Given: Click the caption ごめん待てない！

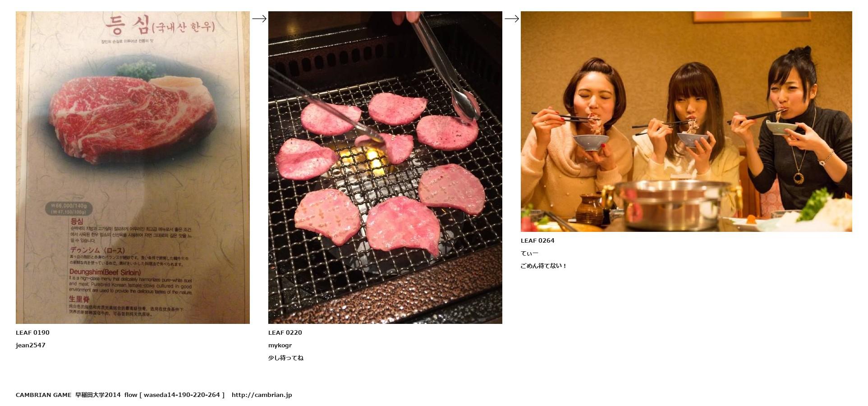Looking at the screenshot, I should 543,266.
